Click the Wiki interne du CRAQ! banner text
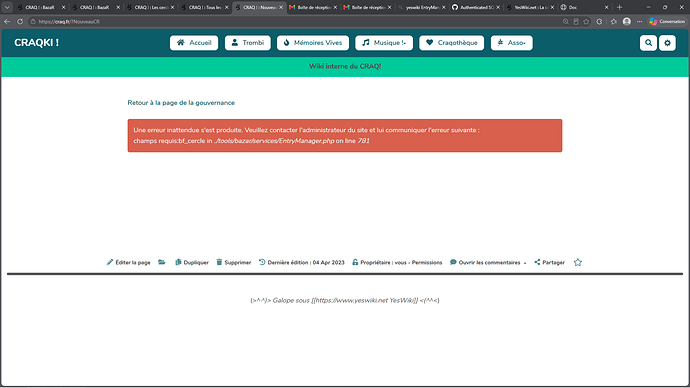Screen dimensions: 690x388 [345, 66]
